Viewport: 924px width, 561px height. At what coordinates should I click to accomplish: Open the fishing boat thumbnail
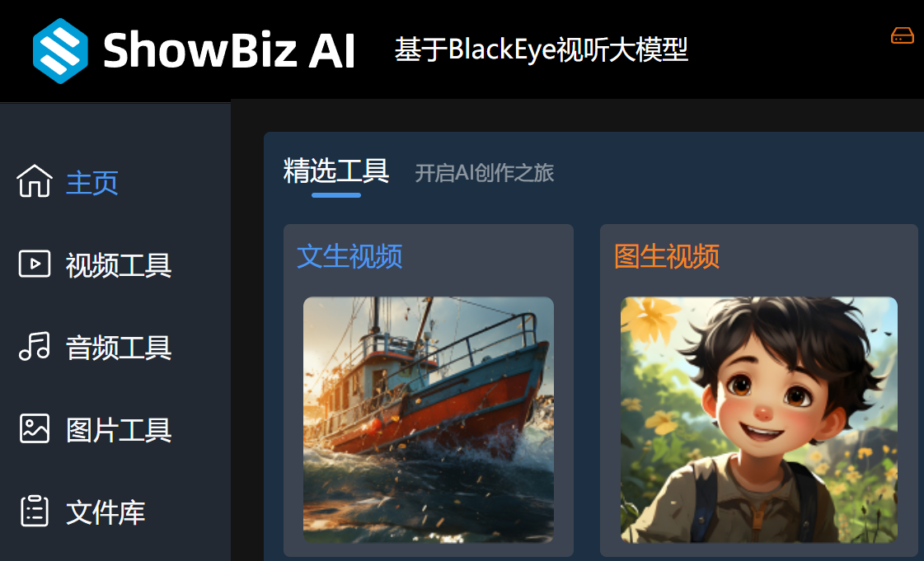[x=429, y=419]
